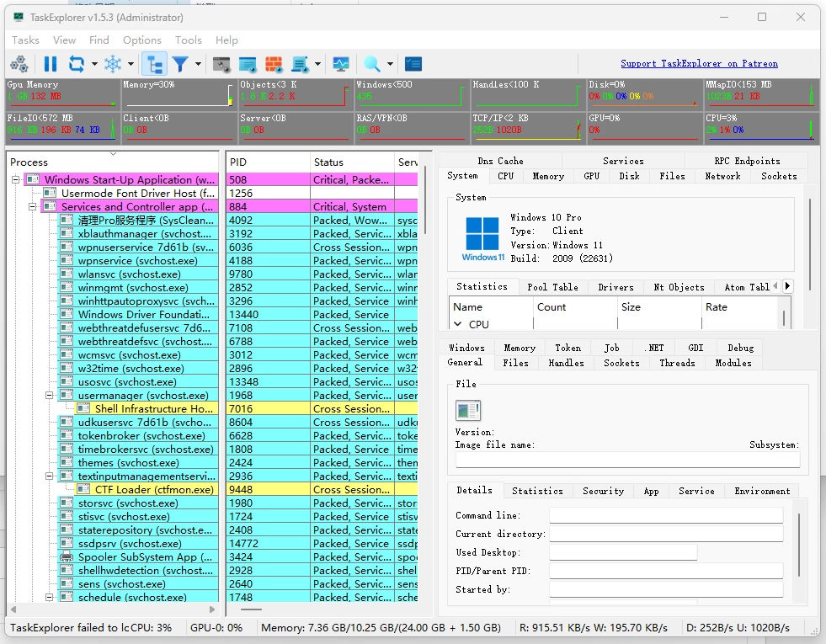Viewport: 826px width, 644px height.
Task: Click the rightmost blue checklist toolbar icon
Action: [x=413, y=64]
